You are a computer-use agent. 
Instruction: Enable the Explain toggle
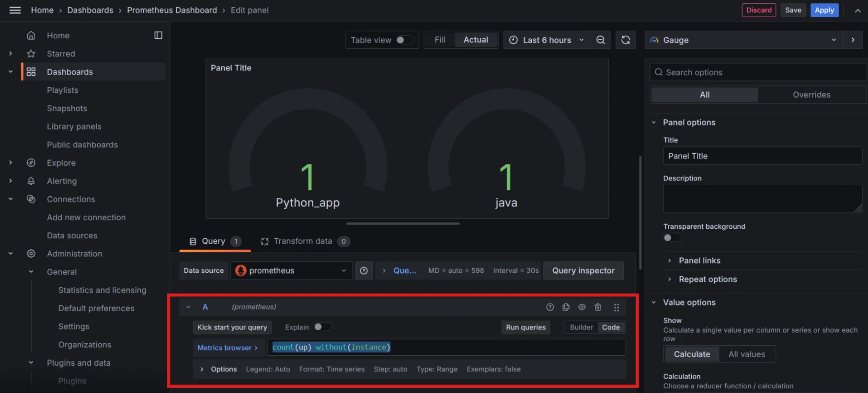[x=322, y=327]
